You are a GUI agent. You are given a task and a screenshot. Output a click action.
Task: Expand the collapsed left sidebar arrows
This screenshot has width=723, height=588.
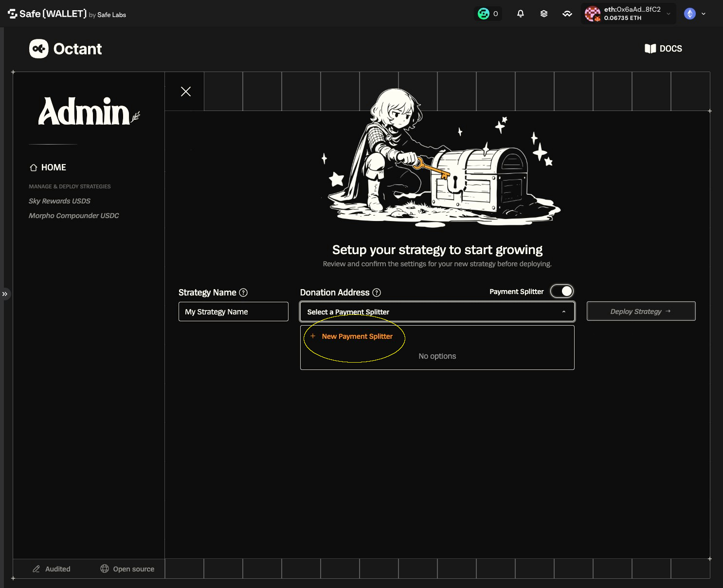5,294
